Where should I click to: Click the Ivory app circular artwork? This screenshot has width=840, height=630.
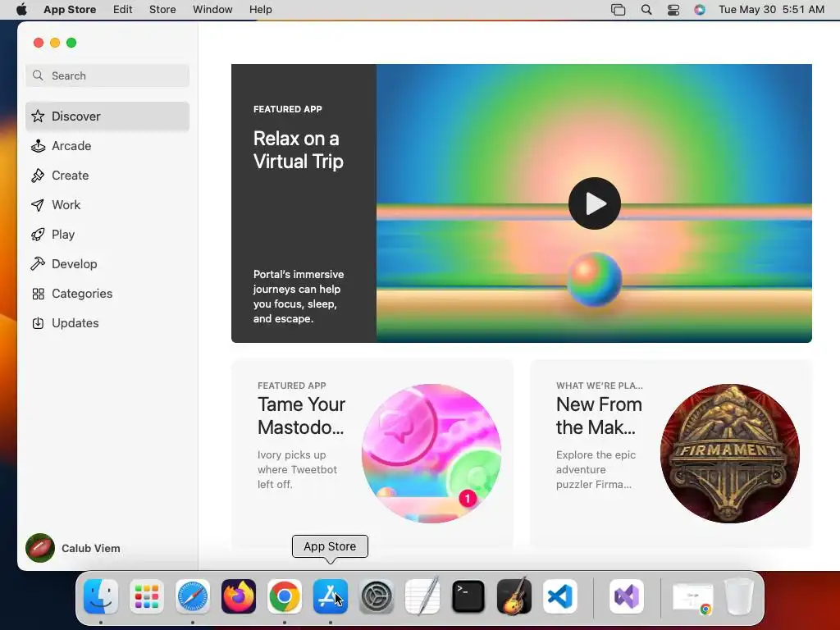431,453
